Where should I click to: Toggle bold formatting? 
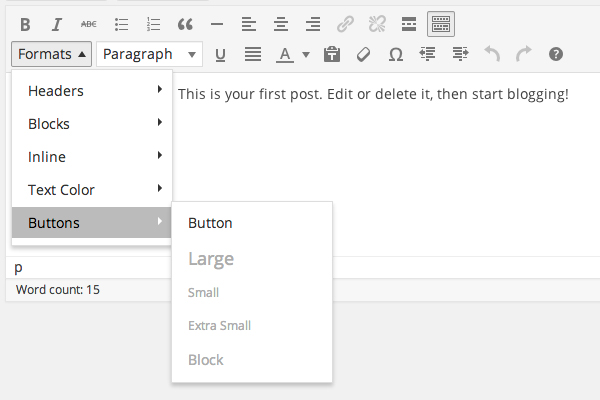pos(25,23)
